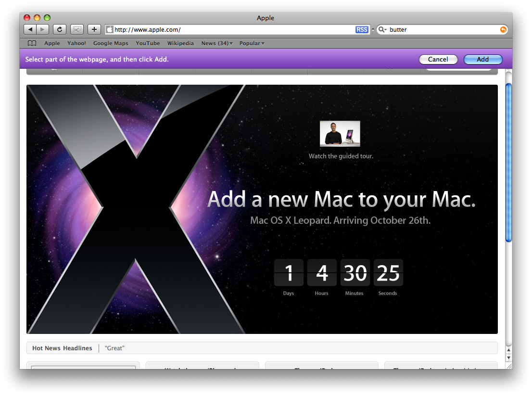This screenshot has width=532, height=396.
Task: Click the Web Clip scissors icon
Action: coord(77,29)
